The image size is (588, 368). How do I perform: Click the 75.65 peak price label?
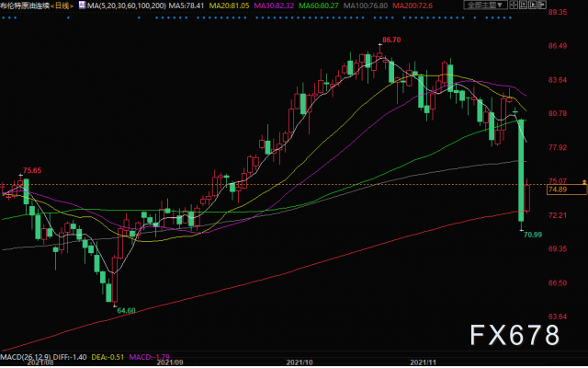[32, 170]
